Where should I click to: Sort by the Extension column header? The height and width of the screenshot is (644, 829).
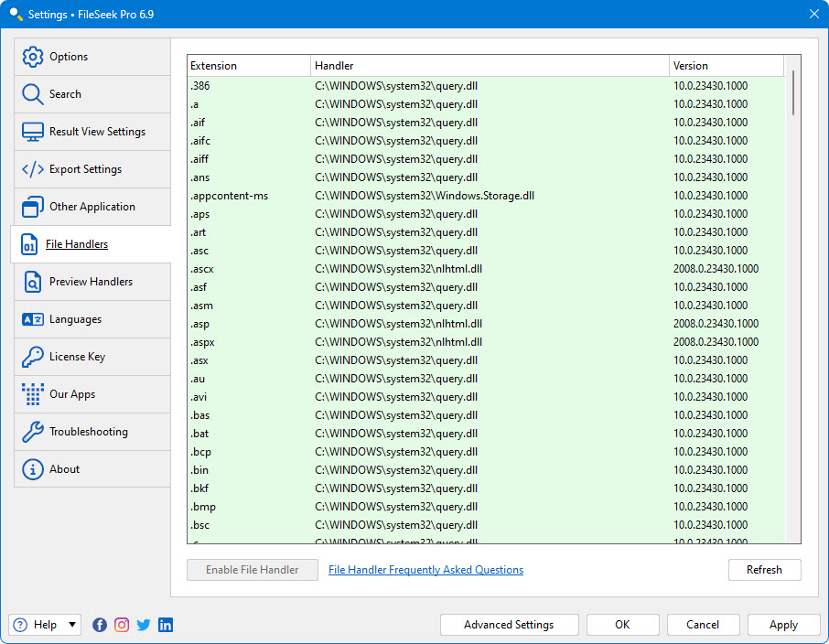tap(249, 66)
